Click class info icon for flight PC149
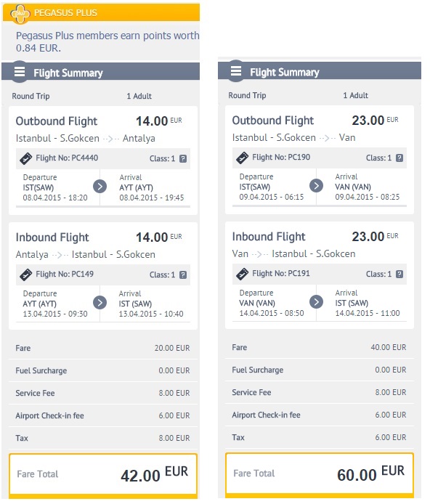Image resolution: width=430 pixels, height=504 pixels. coord(183,275)
